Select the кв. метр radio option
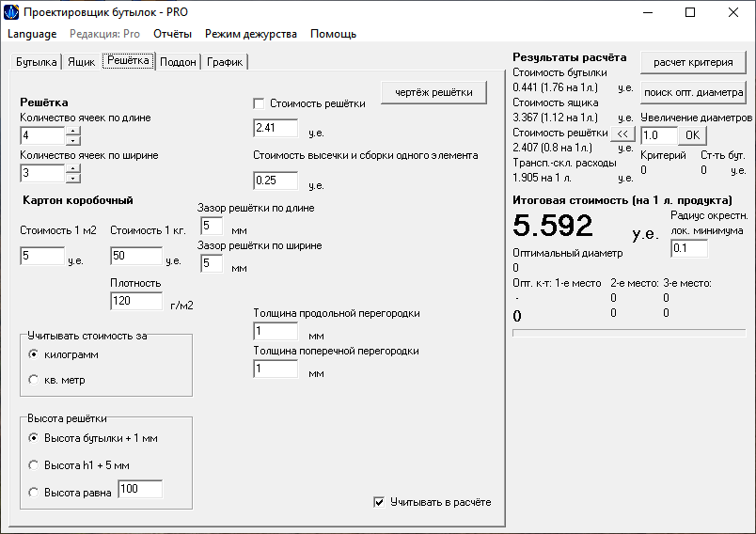This screenshot has height=534, width=756. pos(33,380)
